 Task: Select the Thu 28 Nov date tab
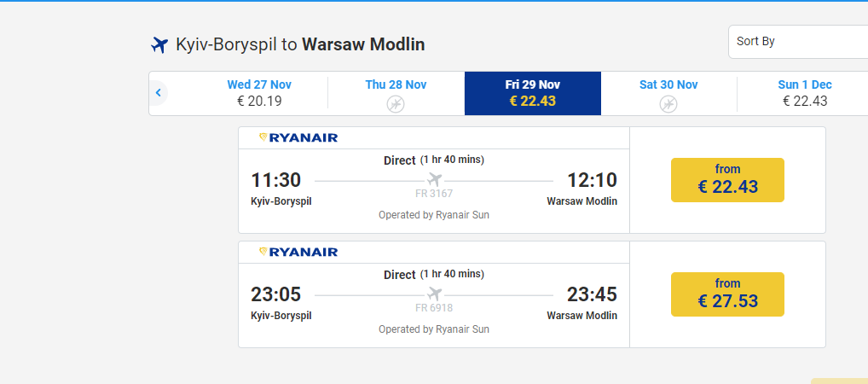[396, 93]
